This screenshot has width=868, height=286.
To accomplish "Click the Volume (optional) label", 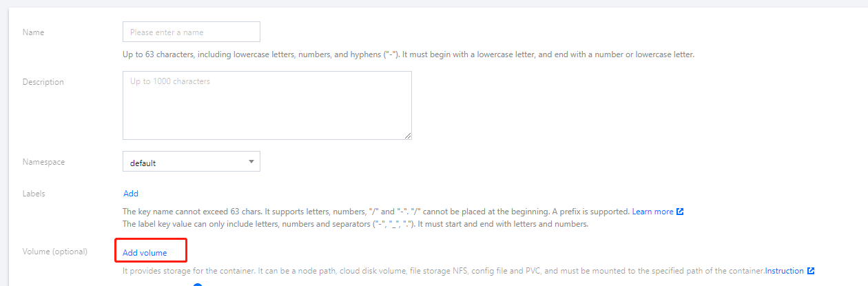I will [54, 252].
